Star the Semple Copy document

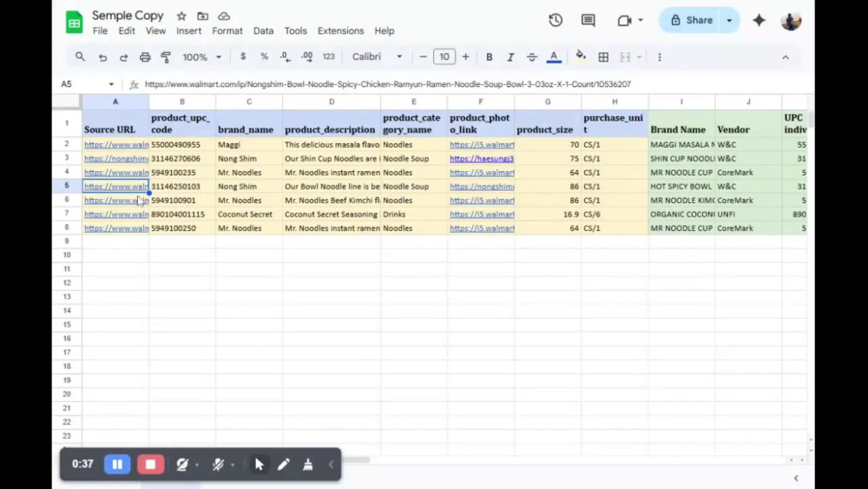tap(181, 16)
